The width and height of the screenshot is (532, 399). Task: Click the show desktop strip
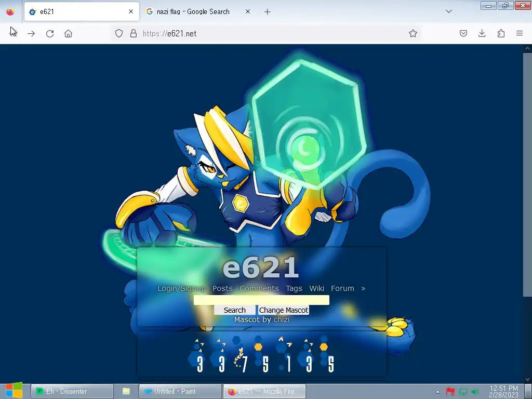click(x=528, y=391)
